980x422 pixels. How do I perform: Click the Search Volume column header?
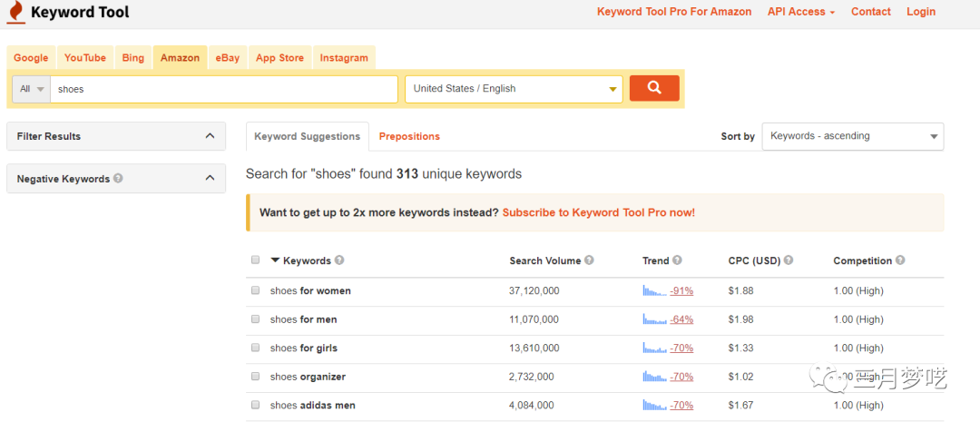(545, 260)
